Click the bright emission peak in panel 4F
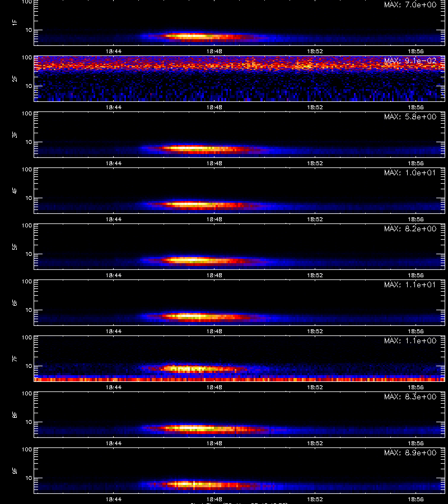This screenshot has height=504, width=448. click(190, 204)
